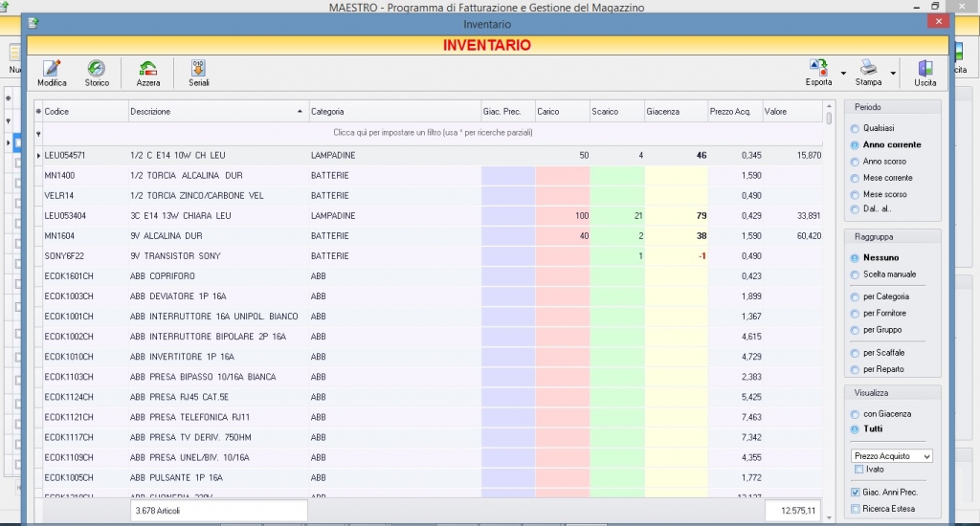Expand the Stampa dropdown arrow
Image resolution: width=980 pixels, height=526 pixels.
click(893, 73)
